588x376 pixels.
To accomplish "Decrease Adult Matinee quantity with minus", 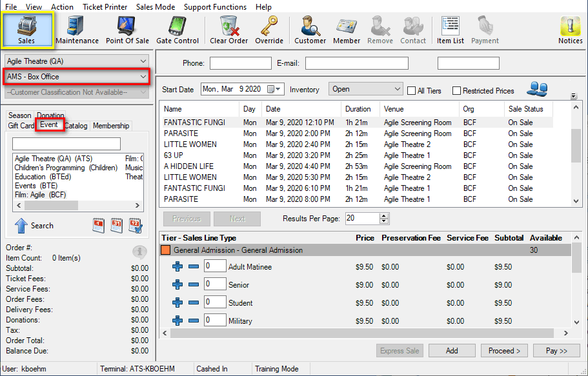I will [x=194, y=266].
